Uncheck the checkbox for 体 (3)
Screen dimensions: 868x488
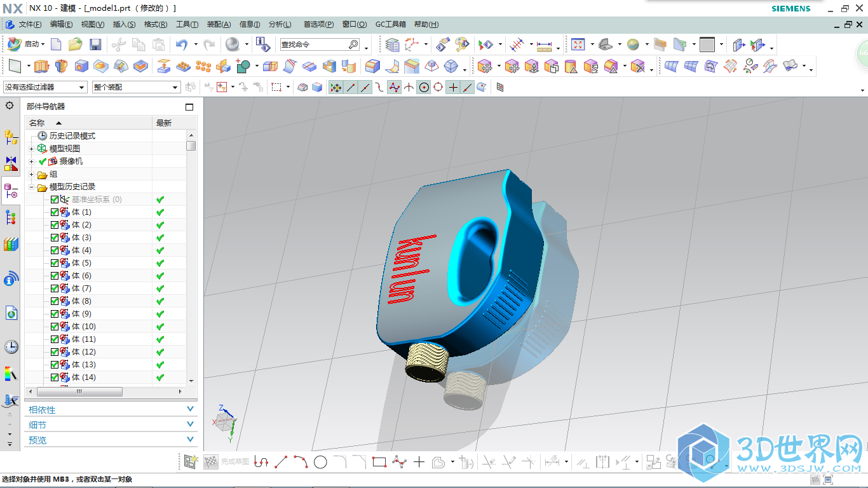pyautogui.click(x=54, y=238)
